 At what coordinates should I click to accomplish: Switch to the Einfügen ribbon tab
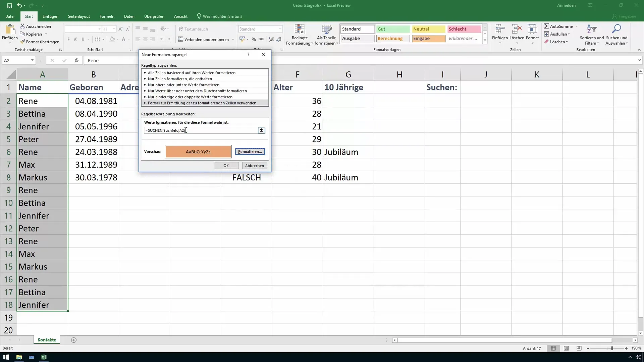click(x=50, y=16)
